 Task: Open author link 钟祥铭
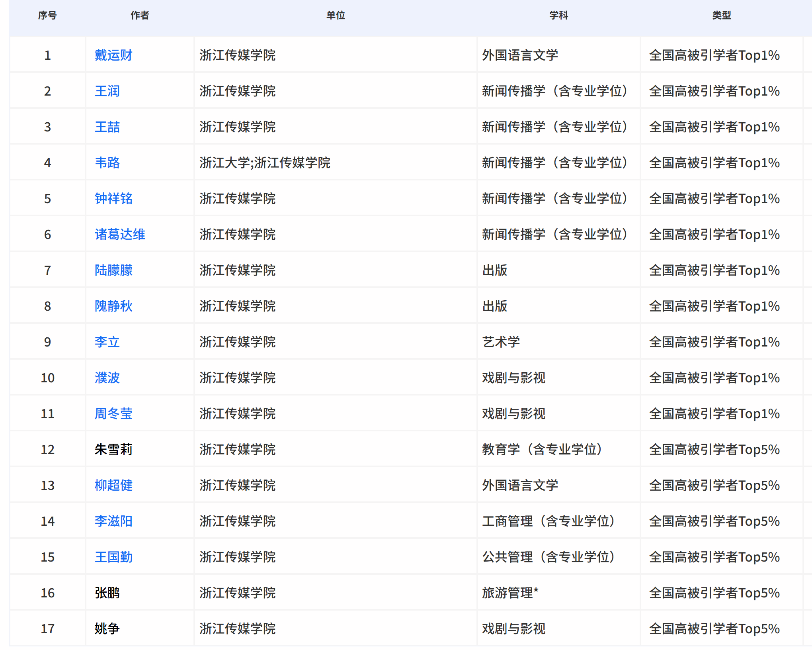click(113, 198)
